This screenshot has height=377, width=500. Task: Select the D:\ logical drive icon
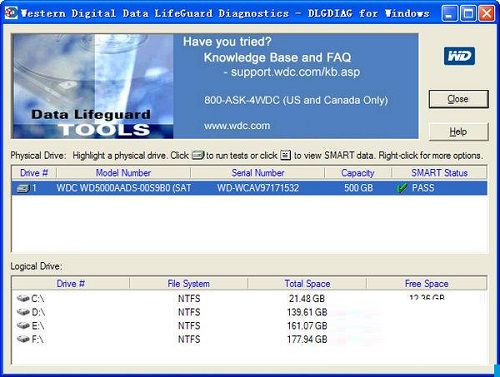(23, 312)
